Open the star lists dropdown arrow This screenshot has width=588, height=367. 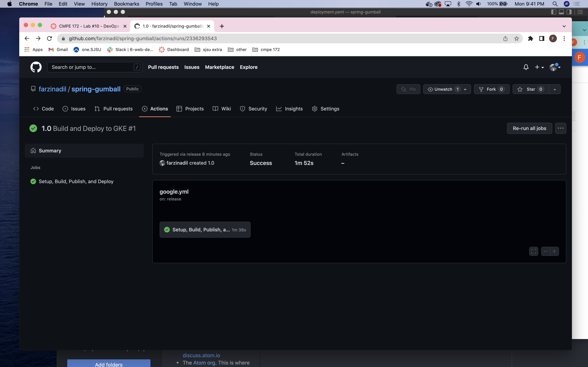(x=554, y=89)
